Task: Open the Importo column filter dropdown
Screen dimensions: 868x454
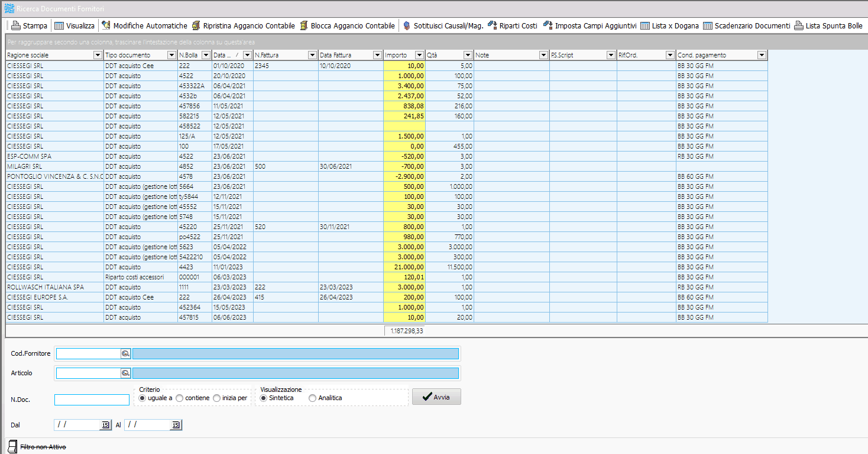Action: [x=420, y=55]
